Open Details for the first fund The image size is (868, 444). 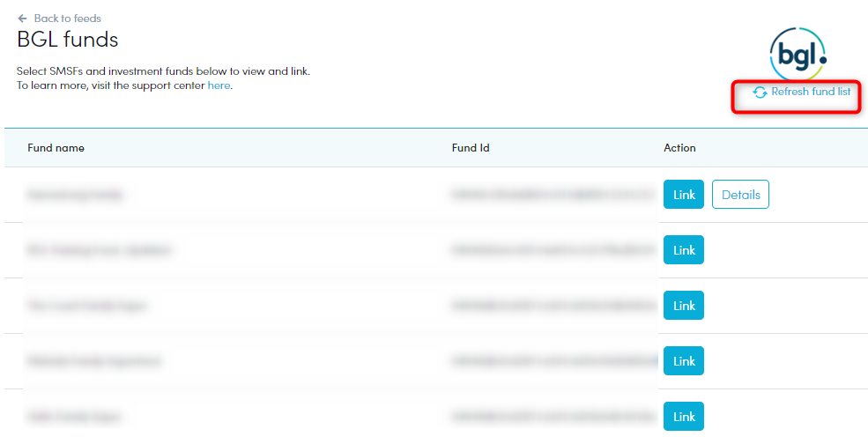(741, 195)
